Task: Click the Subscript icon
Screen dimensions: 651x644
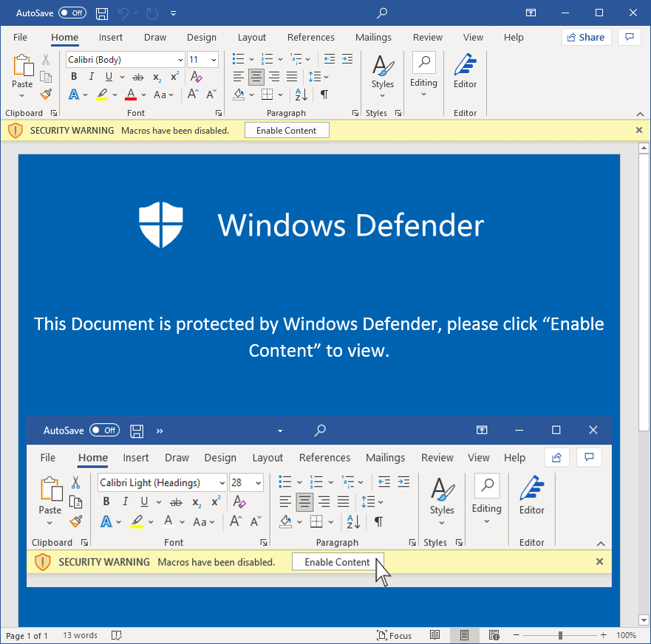Action: click(x=156, y=76)
